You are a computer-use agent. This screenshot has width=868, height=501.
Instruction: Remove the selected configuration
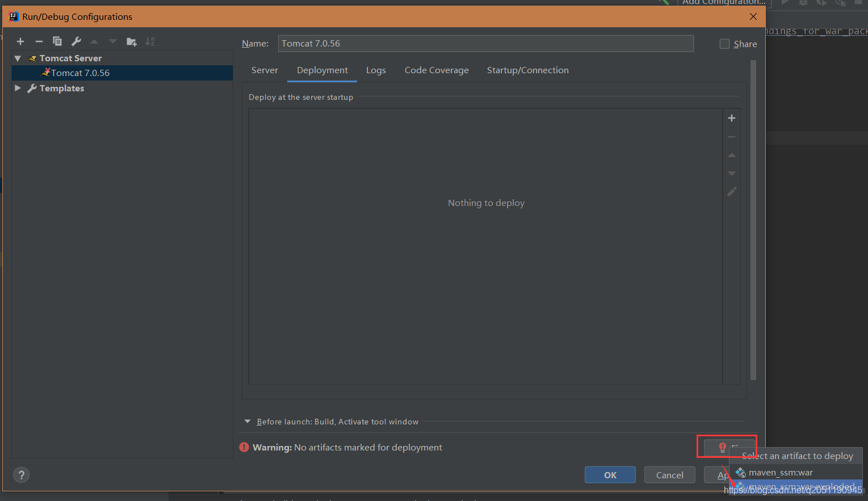(39, 41)
